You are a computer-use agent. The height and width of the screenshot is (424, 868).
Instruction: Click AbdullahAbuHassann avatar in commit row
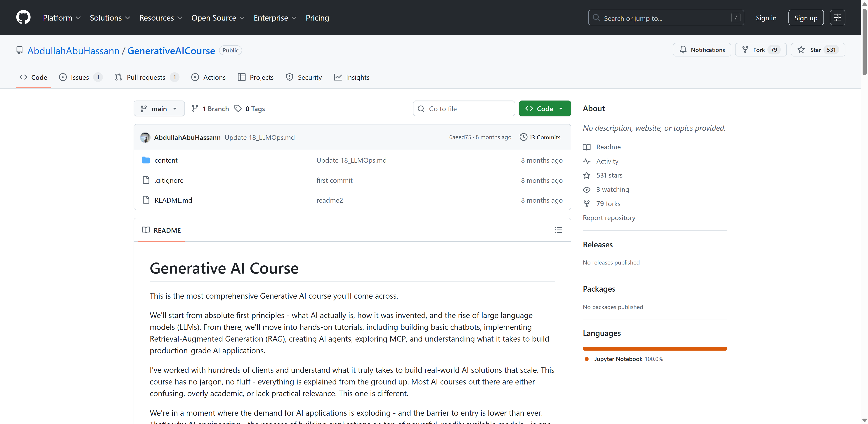(x=145, y=137)
